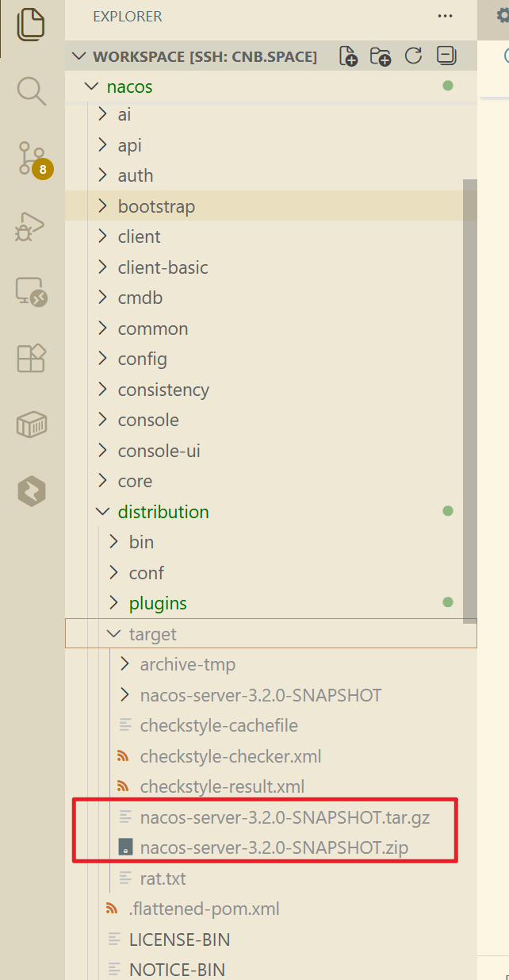This screenshot has height=980, width=509.
Task: Expand the ai folder
Action: (x=270, y=114)
